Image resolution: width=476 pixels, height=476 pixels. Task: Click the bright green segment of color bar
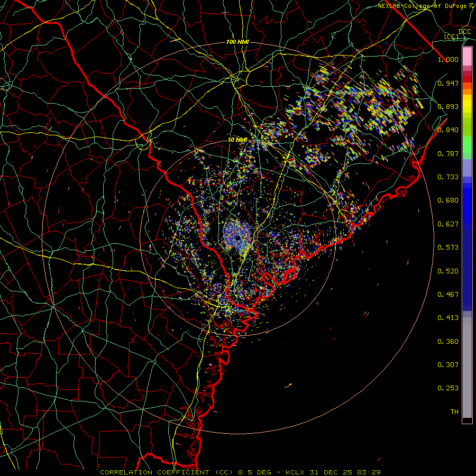467,144
